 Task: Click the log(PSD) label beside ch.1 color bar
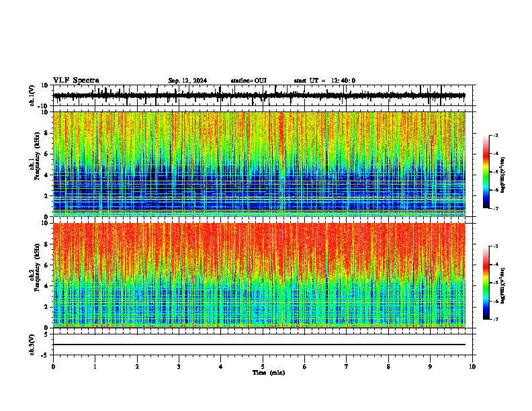(503, 175)
